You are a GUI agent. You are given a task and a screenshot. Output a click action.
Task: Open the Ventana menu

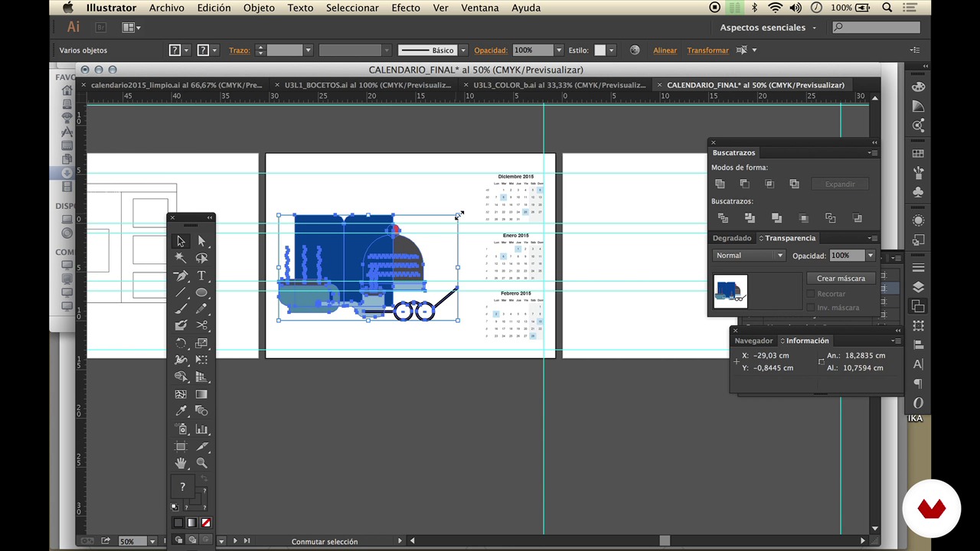479,8
